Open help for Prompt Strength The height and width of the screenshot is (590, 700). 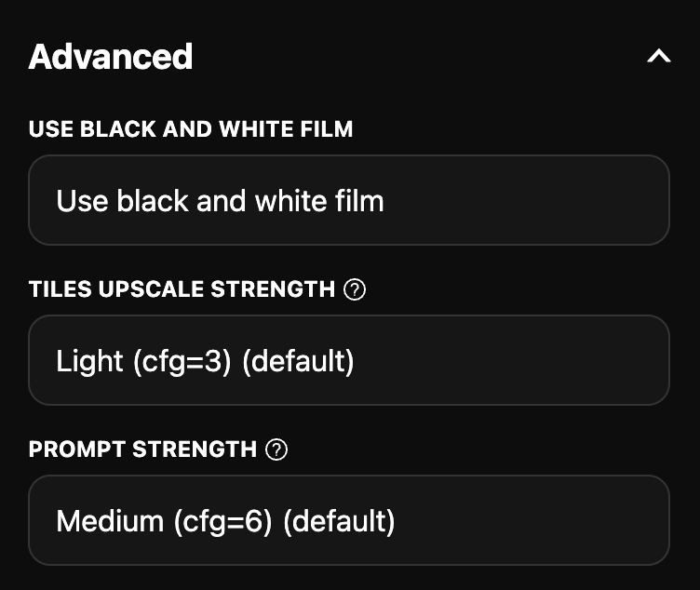[x=276, y=449]
